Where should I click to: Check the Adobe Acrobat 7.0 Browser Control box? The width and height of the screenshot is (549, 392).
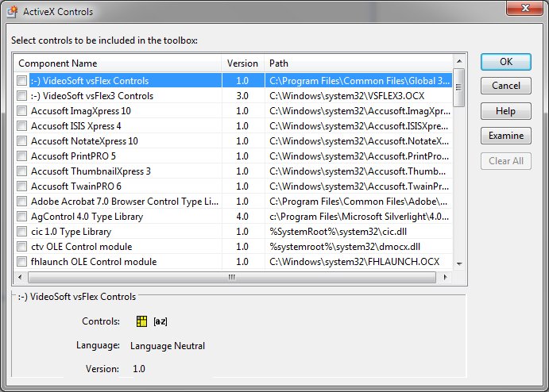point(22,202)
